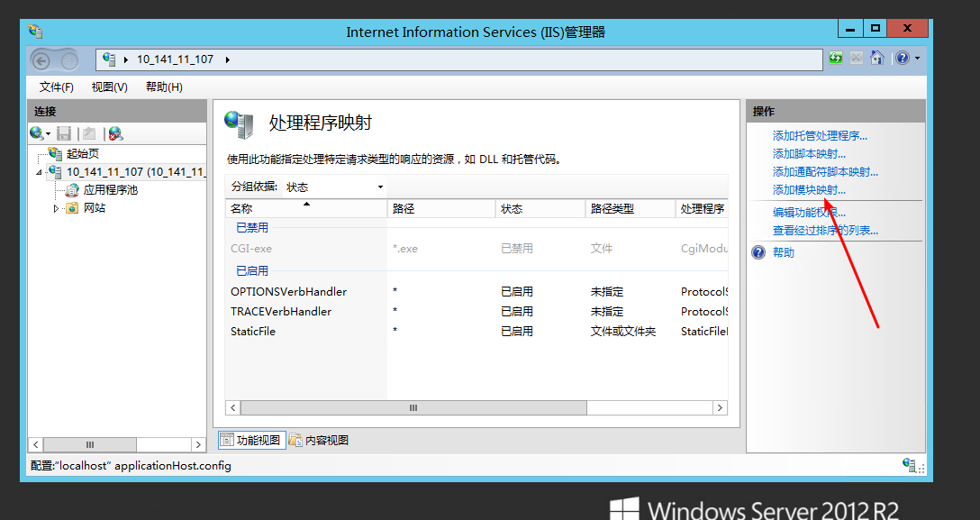Open the 视图(V) menu
This screenshot has height=520, width=980.
click(109, 87)
